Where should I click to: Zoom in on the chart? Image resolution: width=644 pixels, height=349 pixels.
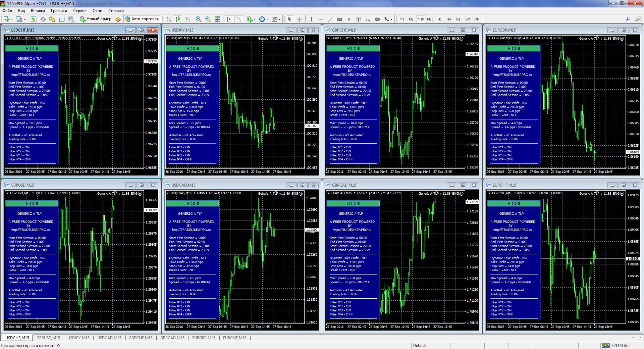tap(199, 19)
